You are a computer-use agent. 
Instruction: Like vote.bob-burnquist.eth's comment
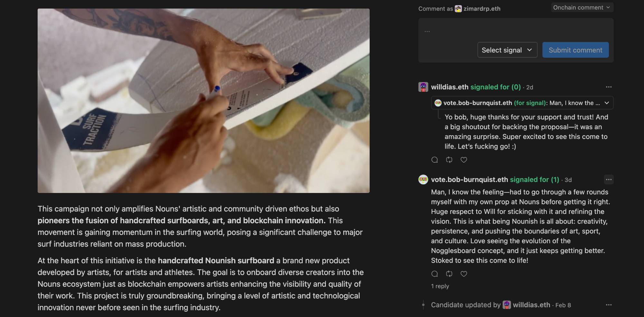pyautogui.click(x=464, y=274)
